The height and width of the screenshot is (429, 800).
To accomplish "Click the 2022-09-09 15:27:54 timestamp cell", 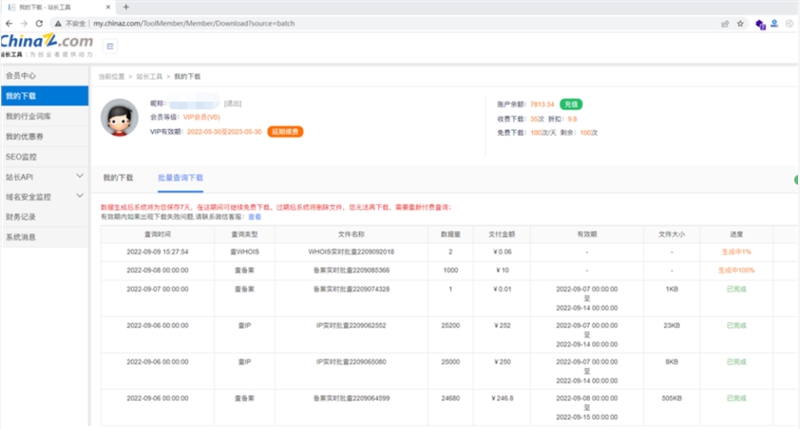I will point(158,252).
